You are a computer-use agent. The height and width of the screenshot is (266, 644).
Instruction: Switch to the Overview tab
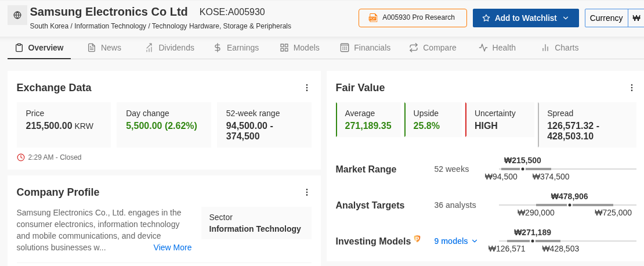click(x=39, y=48)
